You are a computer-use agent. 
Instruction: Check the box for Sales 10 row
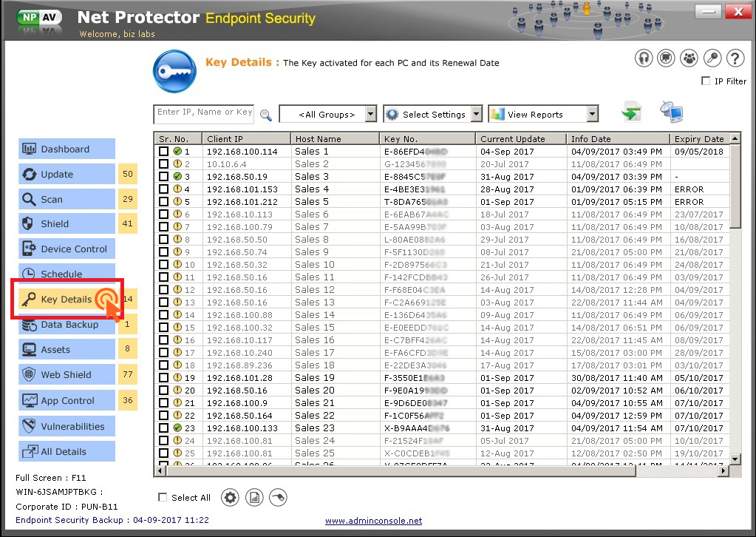pos(164,264)
